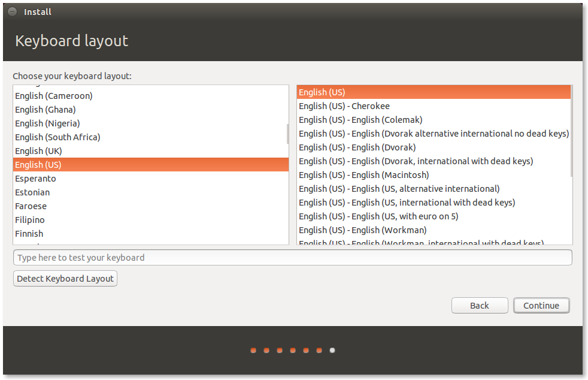Select plain English (US) variant in right list
This screenshot has height=380, width=588.
[434, 92]
